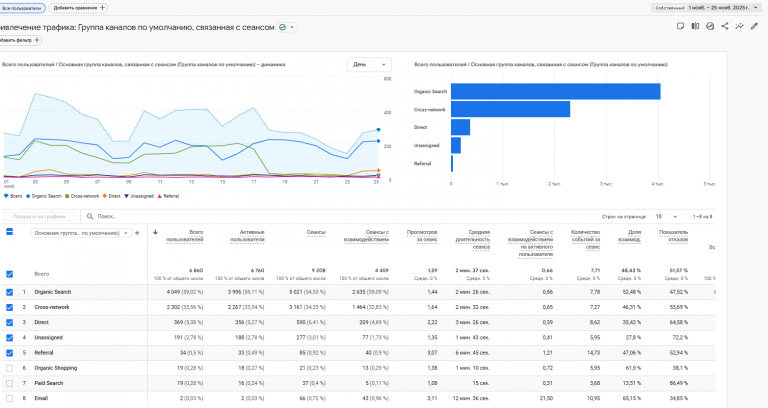Click sort arrow by Всего пользователей column
The image size is (768, 408).
155,233
